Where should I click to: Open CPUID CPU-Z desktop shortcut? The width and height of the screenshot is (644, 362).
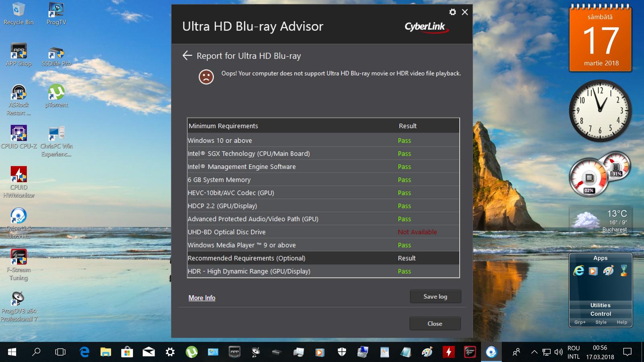19,138
